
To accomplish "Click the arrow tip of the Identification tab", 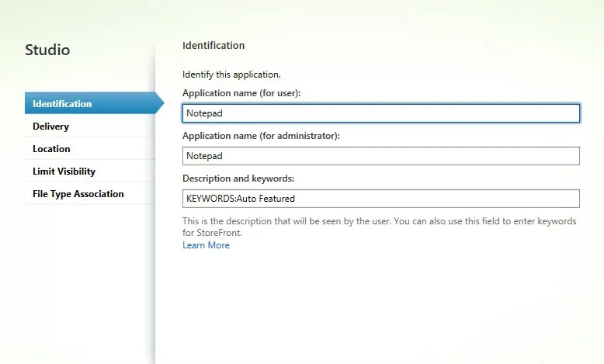I will (x=161, y=103).
